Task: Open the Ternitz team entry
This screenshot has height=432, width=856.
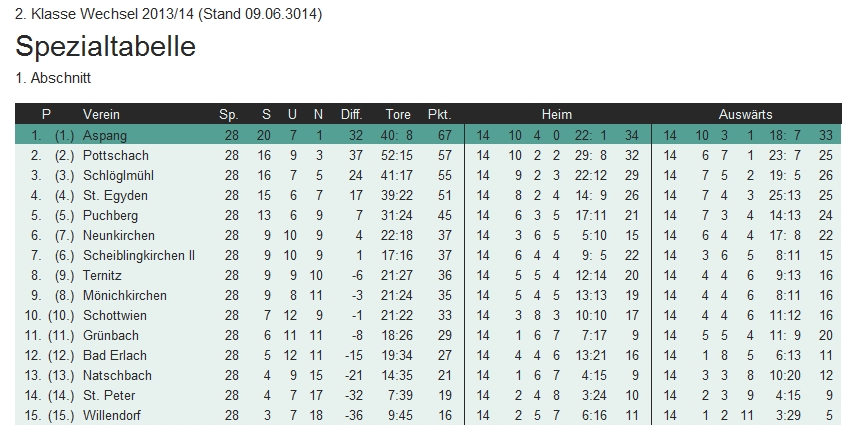Action: coord(103,275)
